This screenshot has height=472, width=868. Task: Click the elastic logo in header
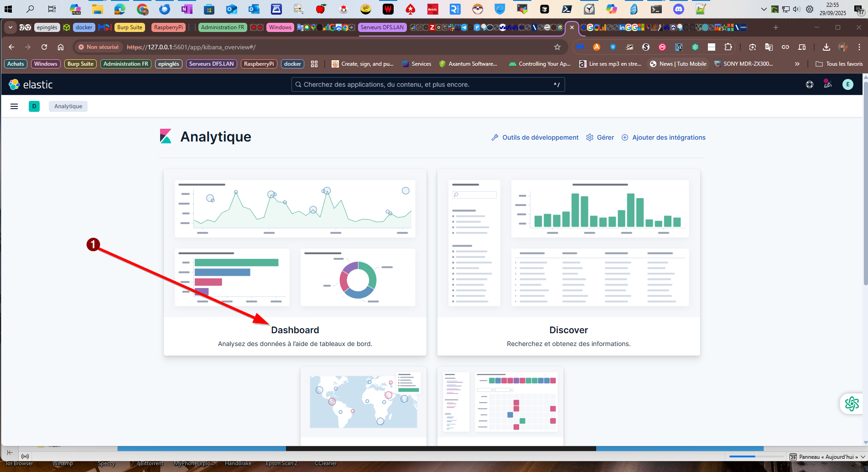(x=31, y=84)
